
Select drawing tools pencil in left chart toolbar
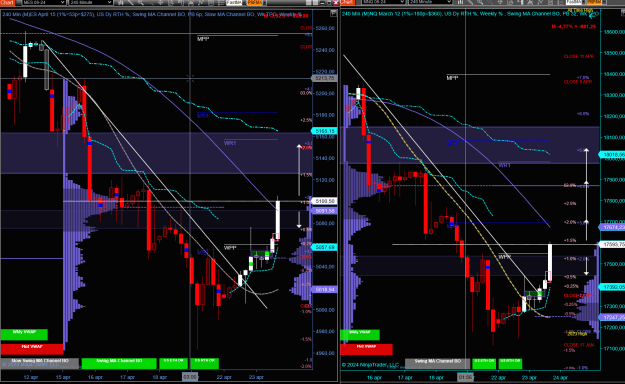[x=130, y=2]
